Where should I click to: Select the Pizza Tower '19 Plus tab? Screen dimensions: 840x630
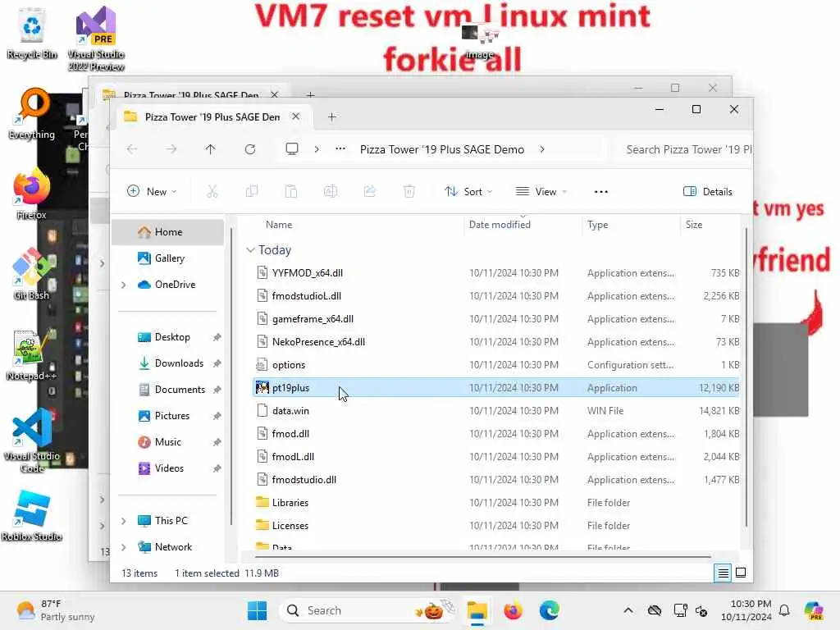click(212, 116)
